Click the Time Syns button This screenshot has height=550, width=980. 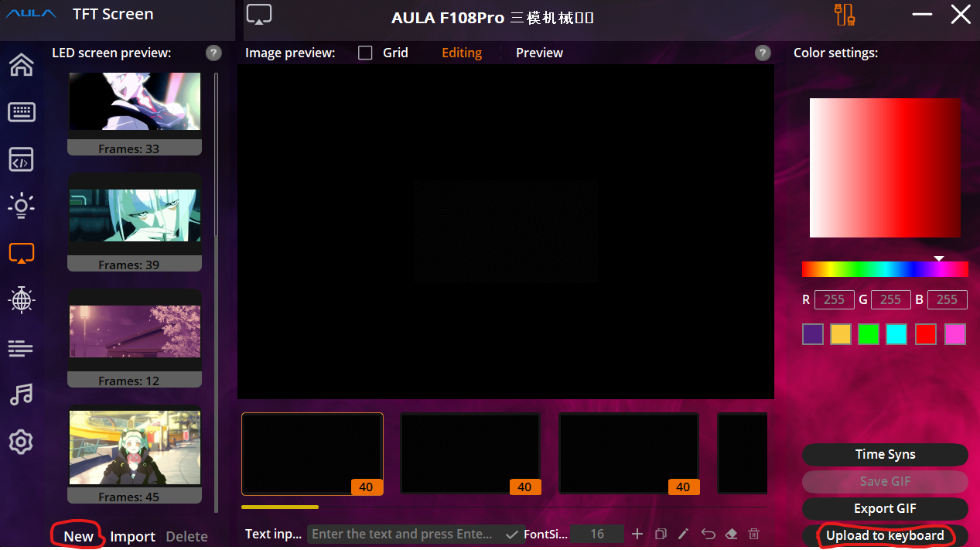(885, 454)
